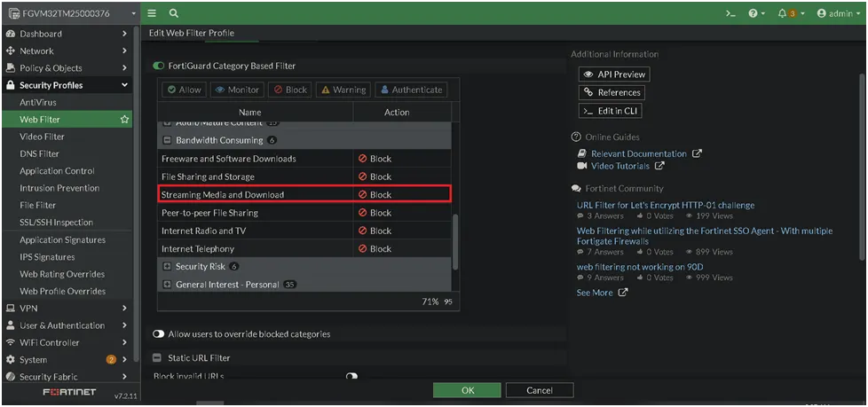Click the System gear icon in sidebar
Screen dimensions: 868x407
[x=10, y=360]
